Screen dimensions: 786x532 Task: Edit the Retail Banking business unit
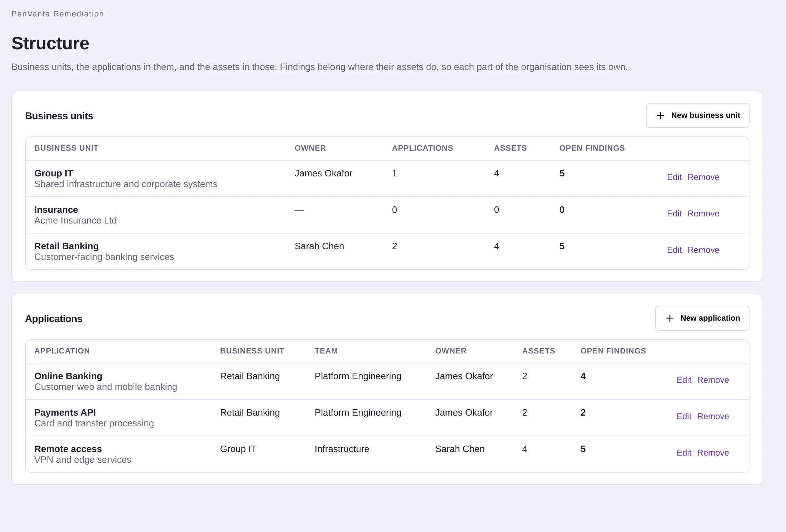click(674, 250)
